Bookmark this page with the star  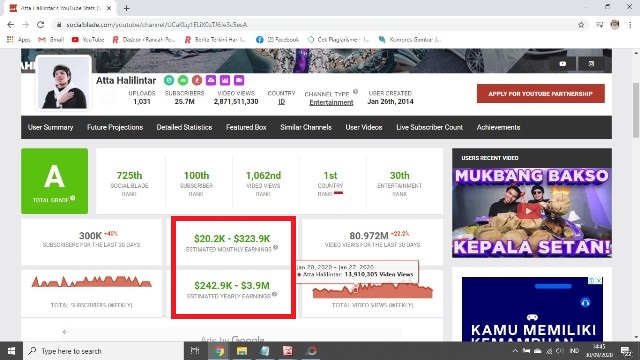(x=581, y=25)
